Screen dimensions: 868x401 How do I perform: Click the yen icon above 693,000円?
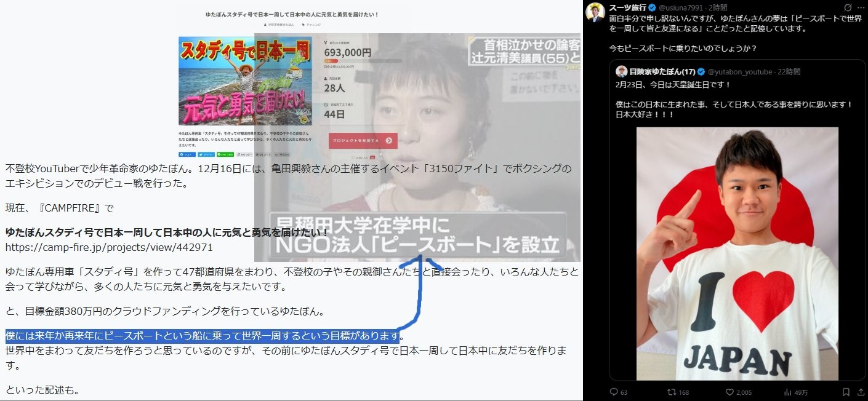coord(326,43)
